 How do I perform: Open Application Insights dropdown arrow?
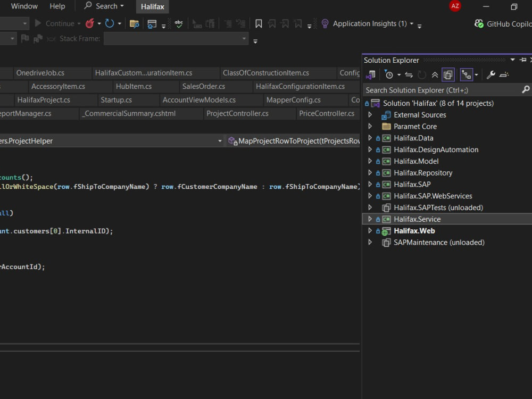pos(412,24)
